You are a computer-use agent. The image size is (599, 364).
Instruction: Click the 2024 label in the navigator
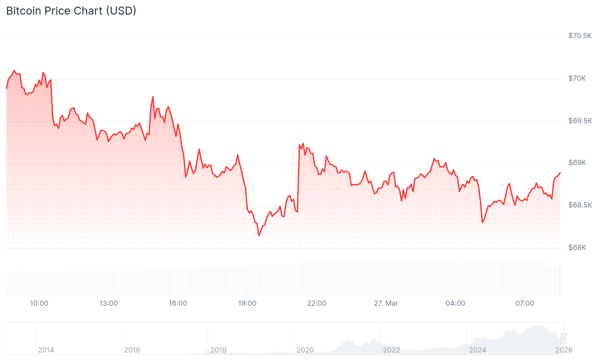click(x=477, y=350)
